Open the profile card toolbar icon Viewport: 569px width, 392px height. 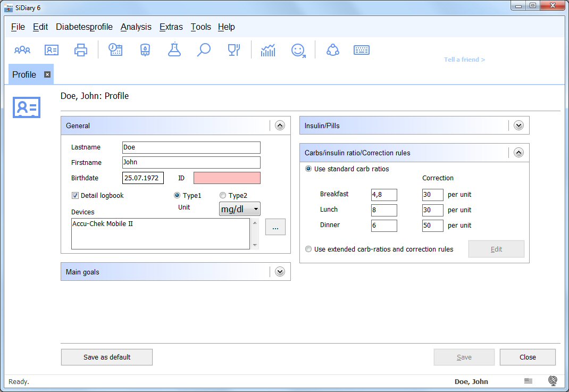point(52,50)
